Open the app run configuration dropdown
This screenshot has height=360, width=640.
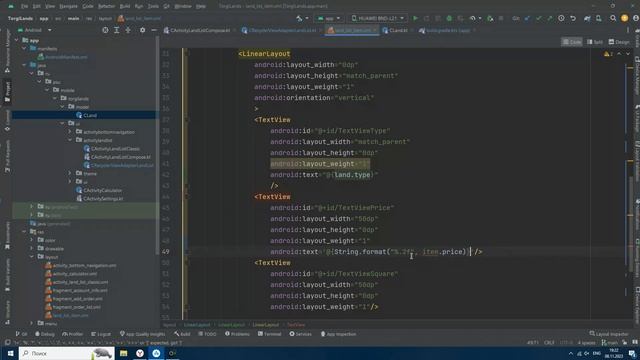coord(329,18)
